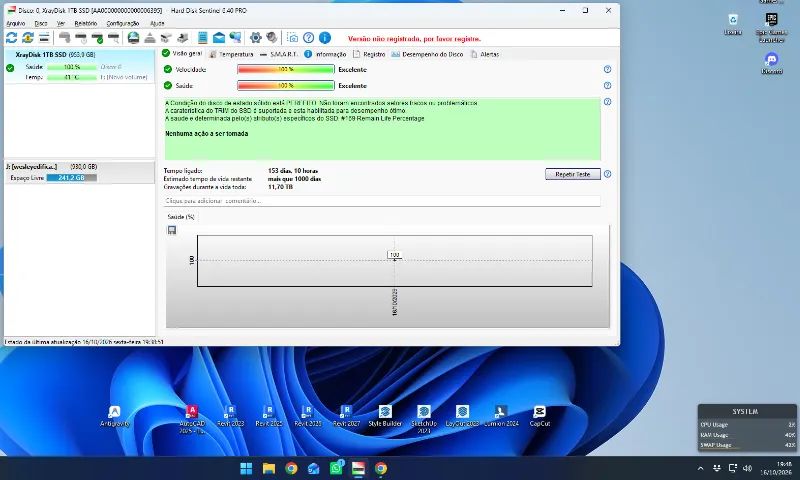Switch to the Registro tab
Viewport: 800px width, 480px height.
[x=369, y=54]
